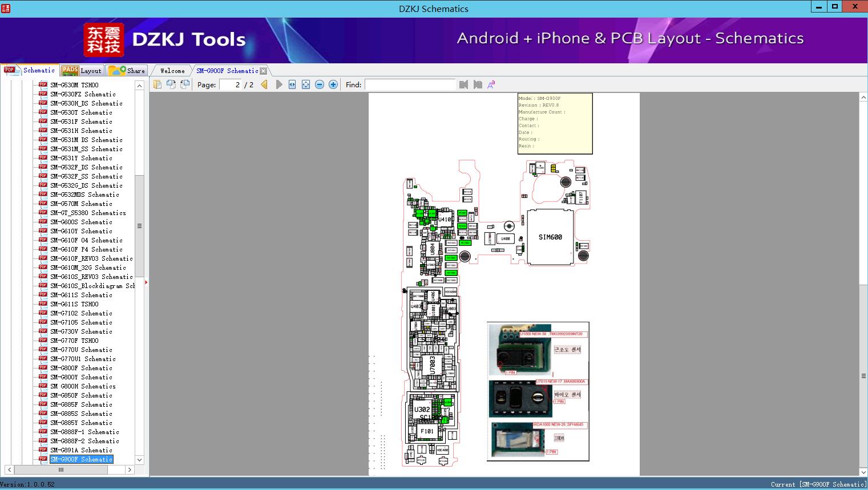
Task: Click the find previous result icon
Action: coord(463,84)
